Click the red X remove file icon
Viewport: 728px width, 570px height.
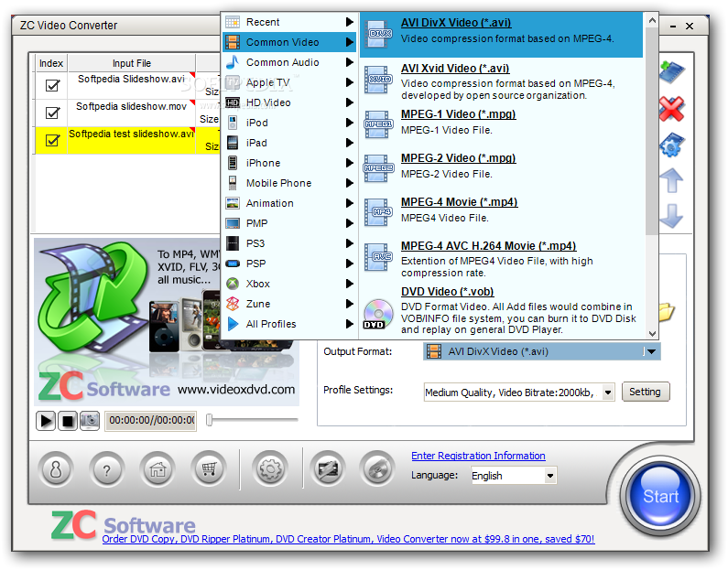[671, 109]
